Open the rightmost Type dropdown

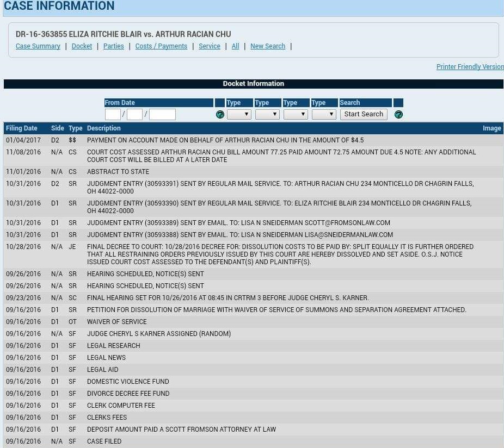pos(324,114)
